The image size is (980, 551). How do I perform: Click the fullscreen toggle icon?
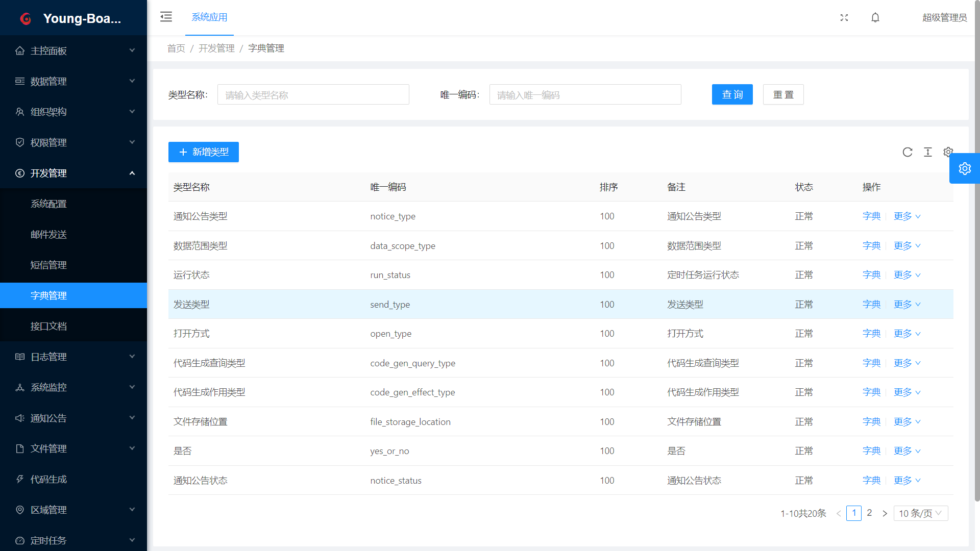(x=844, y=18)
